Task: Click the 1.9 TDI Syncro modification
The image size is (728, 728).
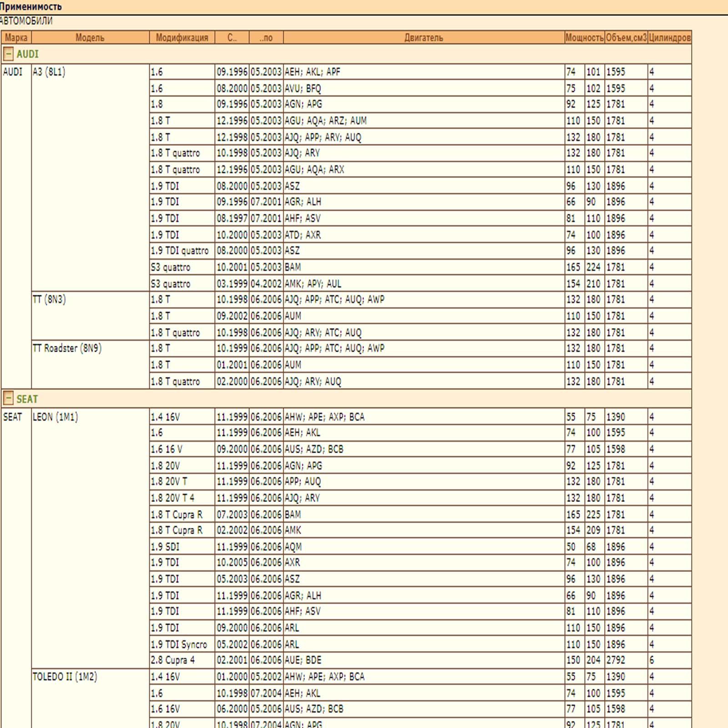Action: point(182,644)
